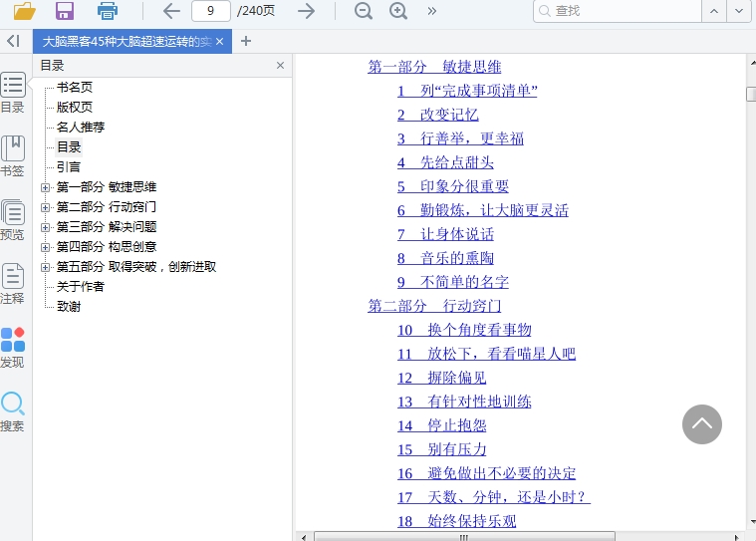
Task: Open link 5 印象分很重要
Action: coord(453,186)
